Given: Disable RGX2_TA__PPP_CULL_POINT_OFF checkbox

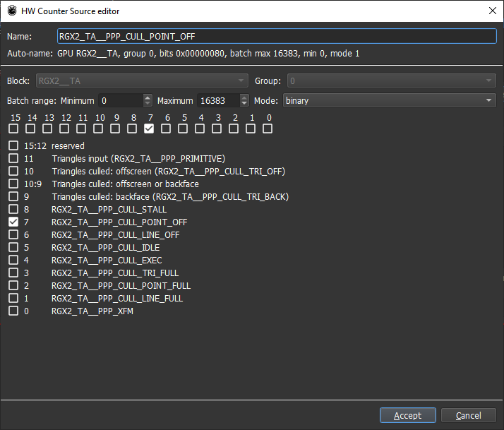Looking at the screenshot, I should click(x=13, y=222).
